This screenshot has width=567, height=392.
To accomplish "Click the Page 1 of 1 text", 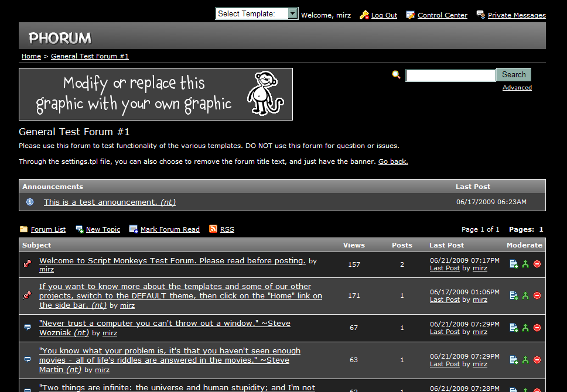I will (480, 229).
